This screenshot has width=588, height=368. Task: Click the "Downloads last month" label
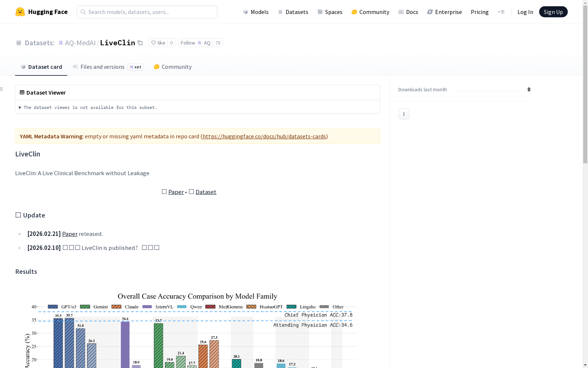(x=423, y=89)
